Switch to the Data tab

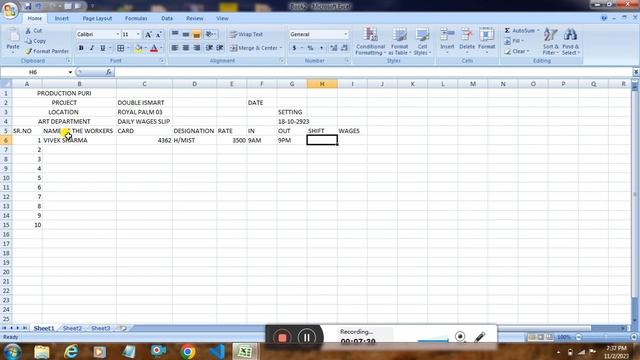coord(167,18)
